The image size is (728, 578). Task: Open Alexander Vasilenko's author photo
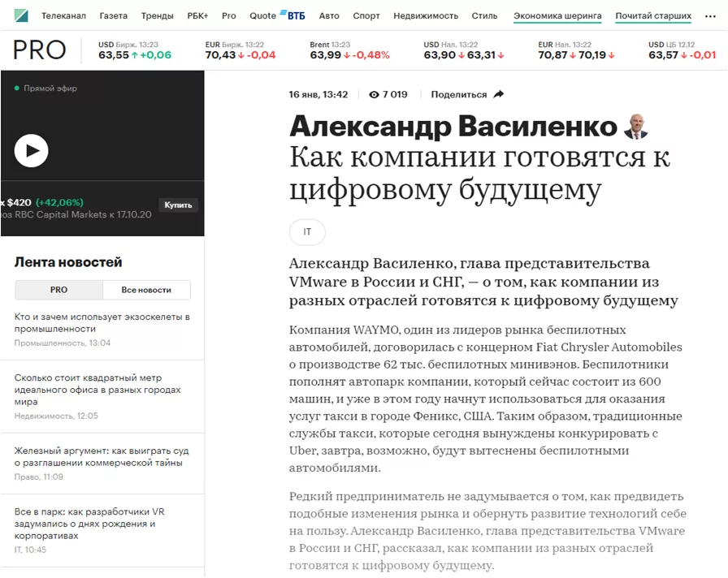point(636,126)
